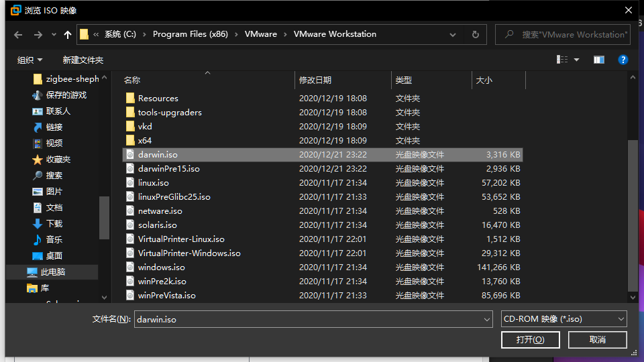Open view options dropdown arrow
Image resolution: width=644 pixels, height=362 pixels.
click(x=577, y=60)
